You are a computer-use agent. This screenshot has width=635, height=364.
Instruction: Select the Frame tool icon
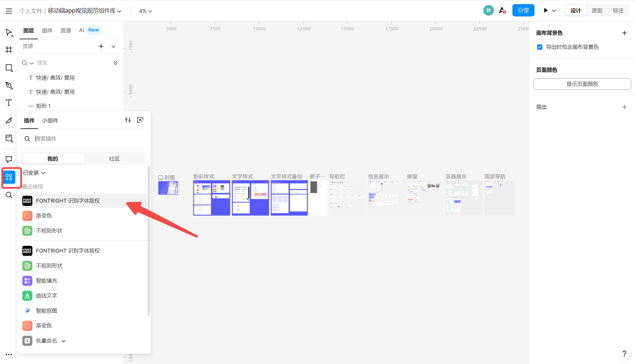click(9, 50)
